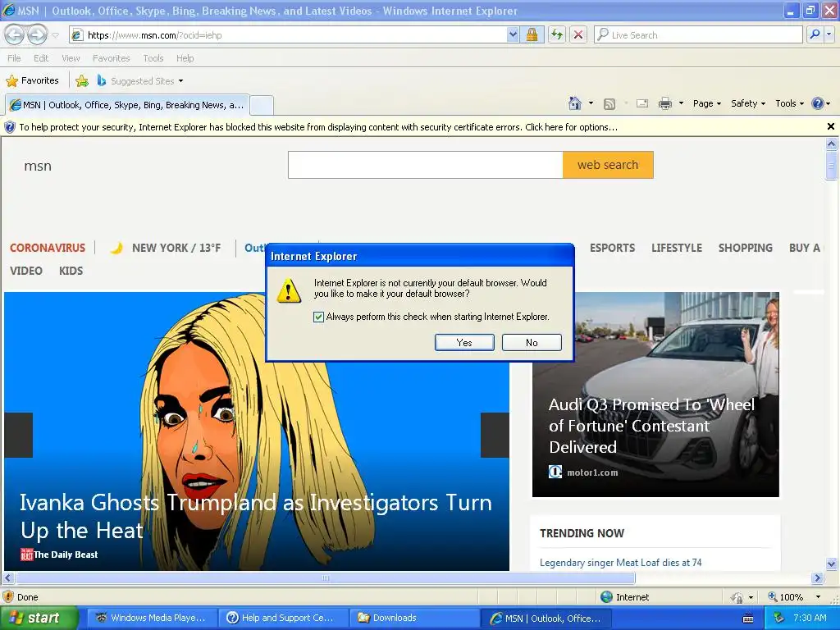This screenshot has height=630, width=840.
Task: Click the New Tab button
Action: 262,105
